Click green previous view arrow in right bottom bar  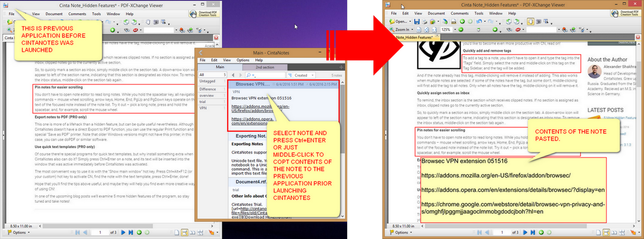click(541, 233)
